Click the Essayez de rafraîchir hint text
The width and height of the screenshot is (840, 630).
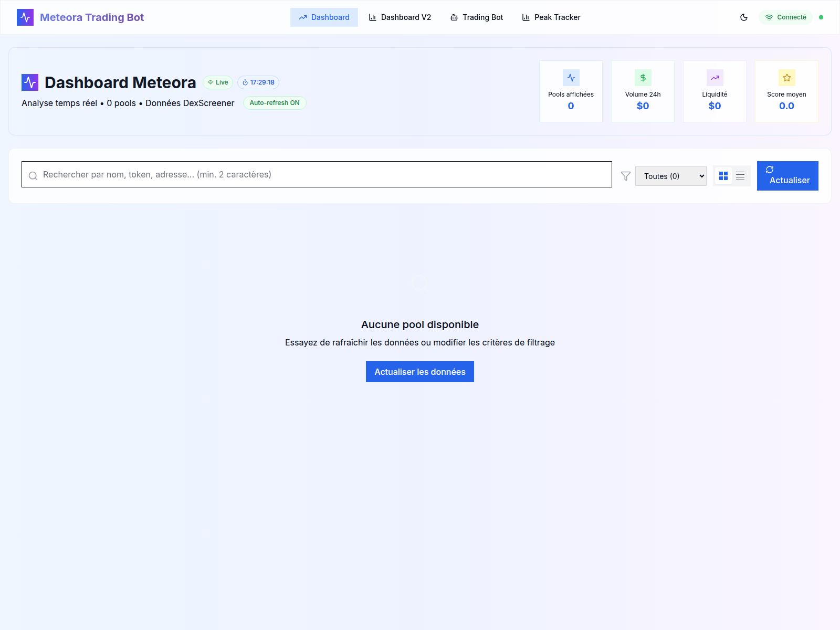click(420, 342)
